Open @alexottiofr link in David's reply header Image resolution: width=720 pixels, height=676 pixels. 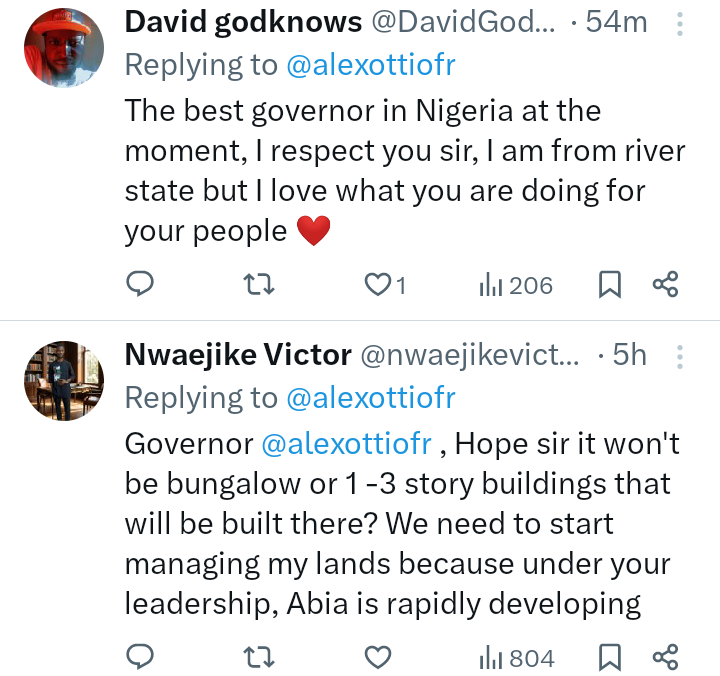point(370,65)
